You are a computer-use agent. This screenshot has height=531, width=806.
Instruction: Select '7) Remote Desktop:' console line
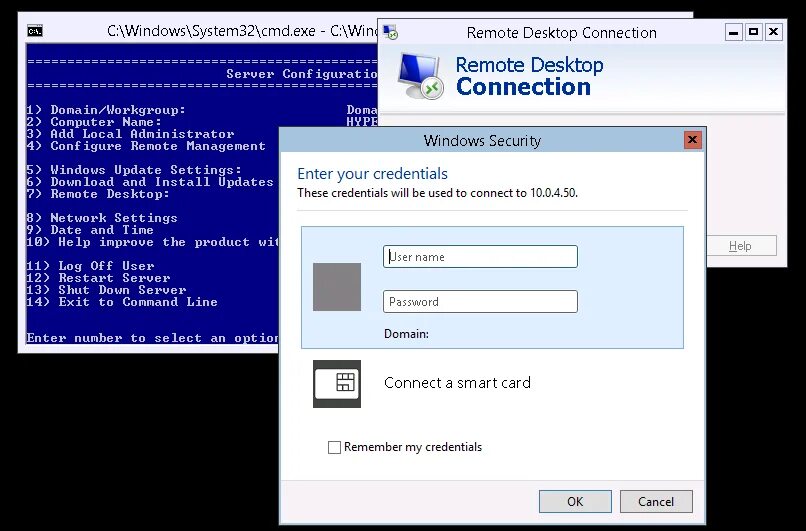coord(98,194)
